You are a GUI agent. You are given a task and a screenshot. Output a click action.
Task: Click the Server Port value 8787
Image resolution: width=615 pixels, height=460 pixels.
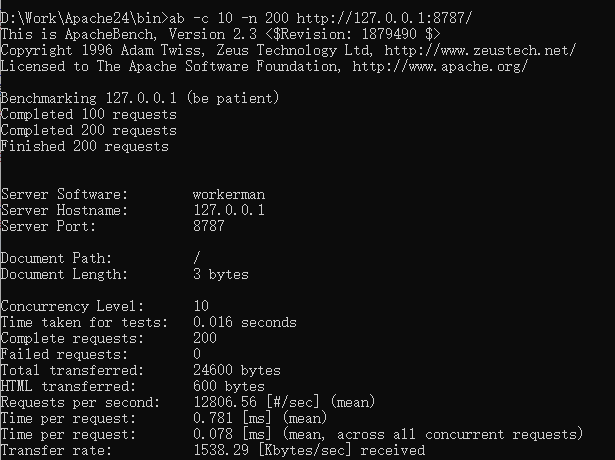[209, 226]
